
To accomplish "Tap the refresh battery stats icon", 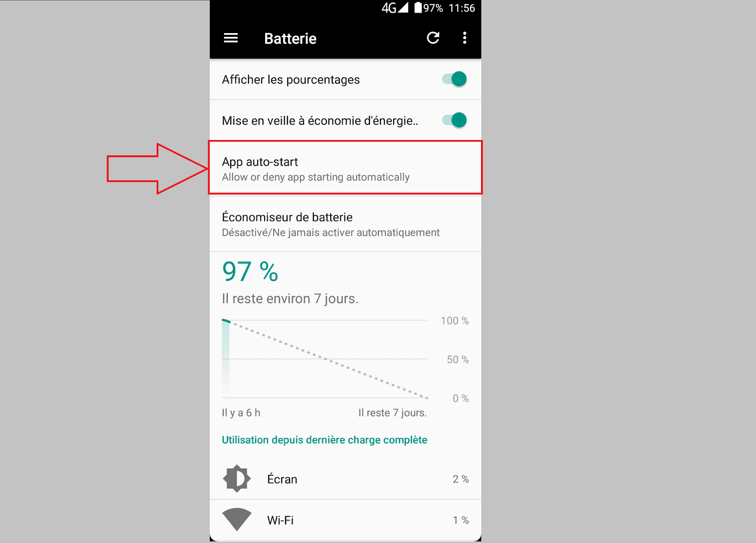I will pos(433,38).
